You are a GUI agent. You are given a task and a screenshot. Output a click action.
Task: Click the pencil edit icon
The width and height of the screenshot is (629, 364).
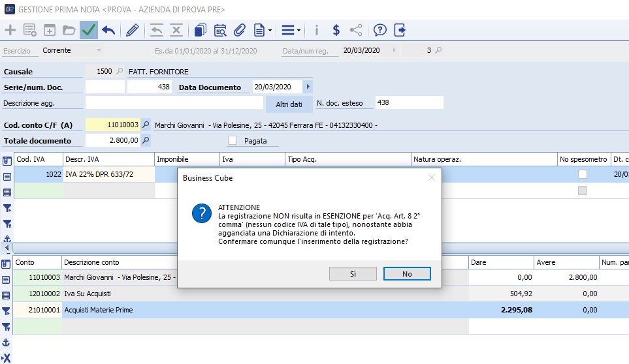133,30
